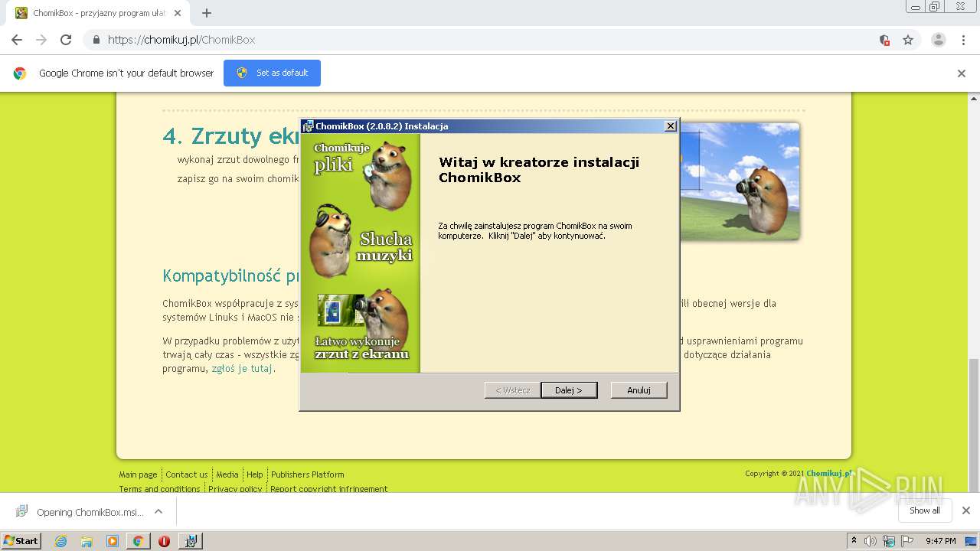Click Set as default button
Viewport: 980px width, 551px height.
(x=272, y=73)
